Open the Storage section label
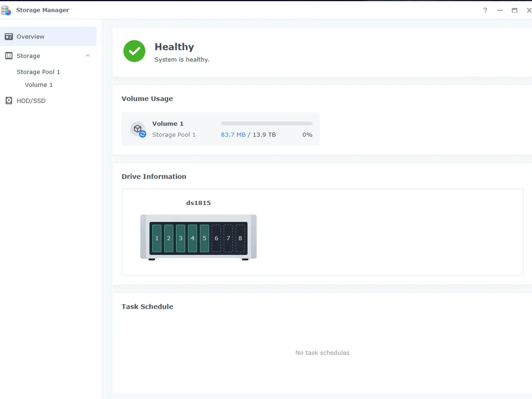 [28, 56]
